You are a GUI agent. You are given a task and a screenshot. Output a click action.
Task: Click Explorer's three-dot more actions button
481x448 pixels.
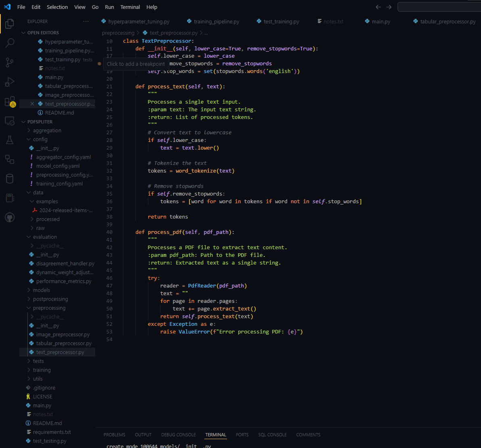[86, 21]
